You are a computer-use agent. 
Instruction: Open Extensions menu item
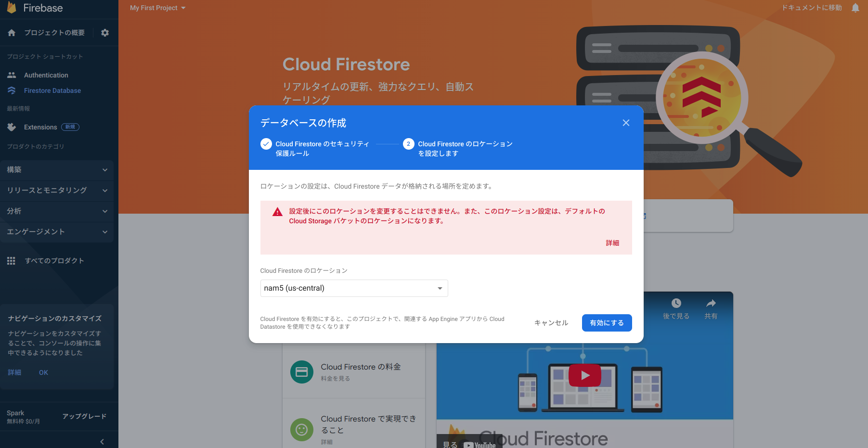(40, 127)
